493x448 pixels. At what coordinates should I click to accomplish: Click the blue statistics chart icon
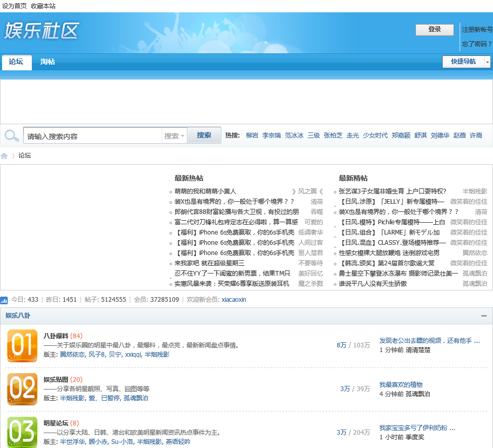pos(4,300)
